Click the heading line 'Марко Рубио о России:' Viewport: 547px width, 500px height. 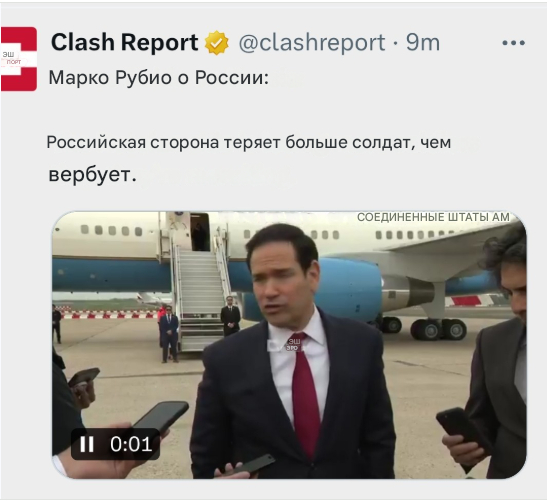(x=159, y=77)
